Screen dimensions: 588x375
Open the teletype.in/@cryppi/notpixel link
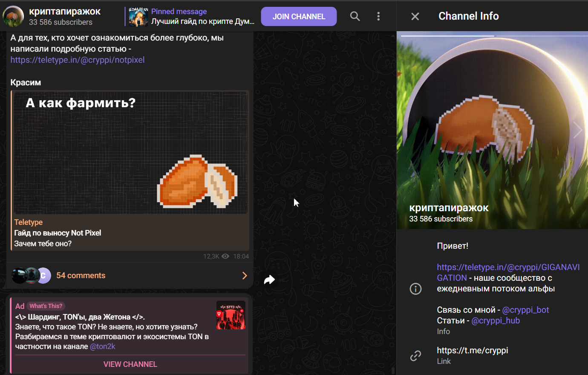(78, 60)
